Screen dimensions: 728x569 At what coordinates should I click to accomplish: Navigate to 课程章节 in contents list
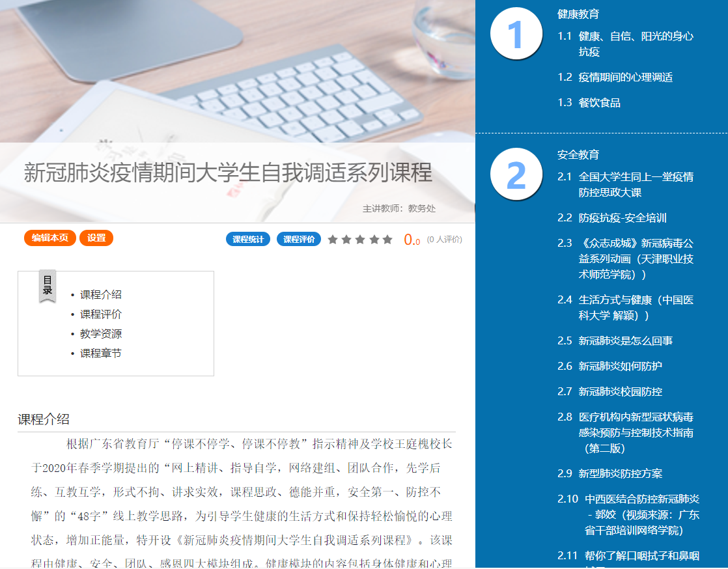(101, 354)
